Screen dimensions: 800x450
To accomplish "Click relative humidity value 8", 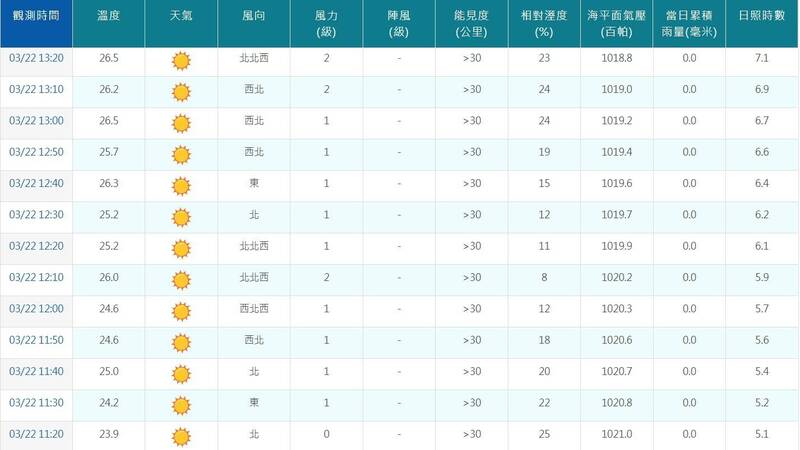I will pyautogui.click(x=544, y=278).
